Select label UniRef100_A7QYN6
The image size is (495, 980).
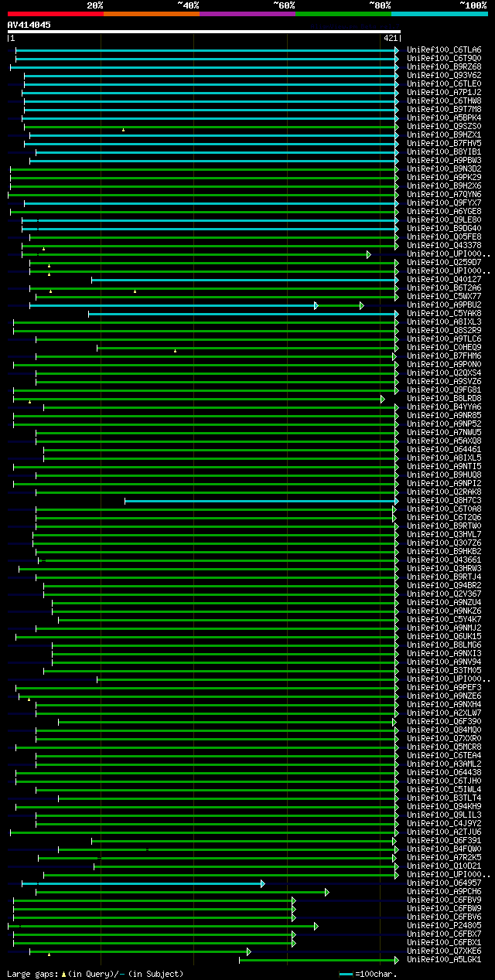pos(444,195)
